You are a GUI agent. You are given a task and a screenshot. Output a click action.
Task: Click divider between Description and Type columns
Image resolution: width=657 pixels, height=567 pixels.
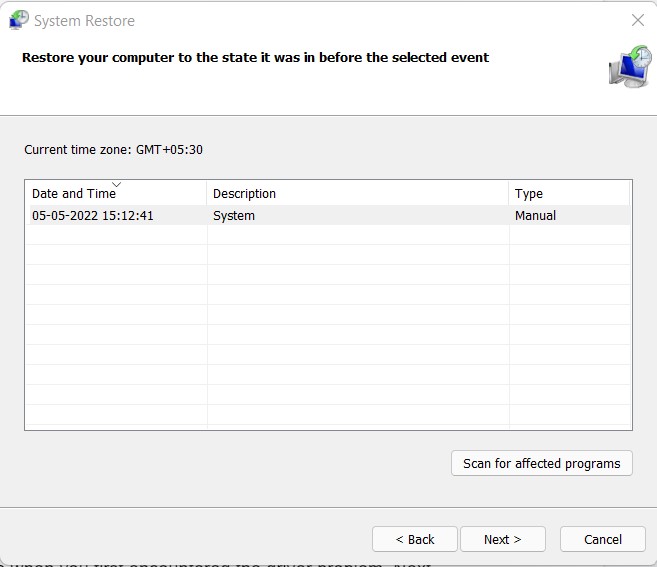coord(509,194)
